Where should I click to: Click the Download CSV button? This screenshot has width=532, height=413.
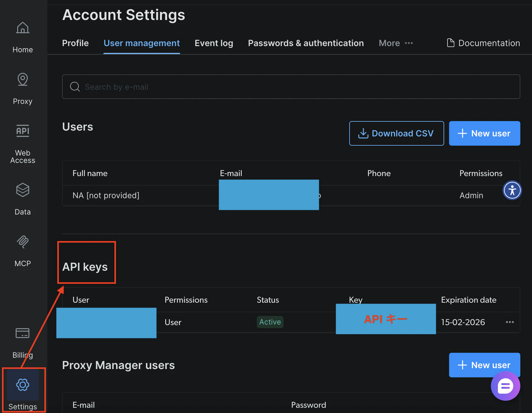coord(397,133)
